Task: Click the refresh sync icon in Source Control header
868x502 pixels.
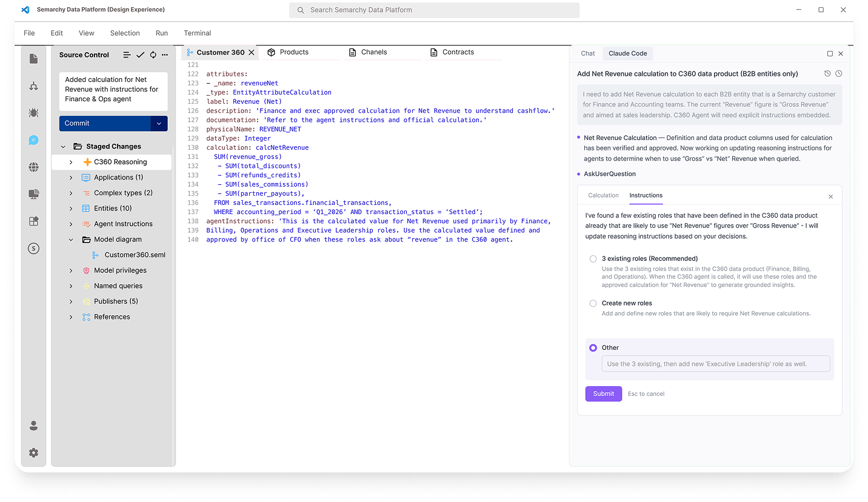Action: click(153, 55)
